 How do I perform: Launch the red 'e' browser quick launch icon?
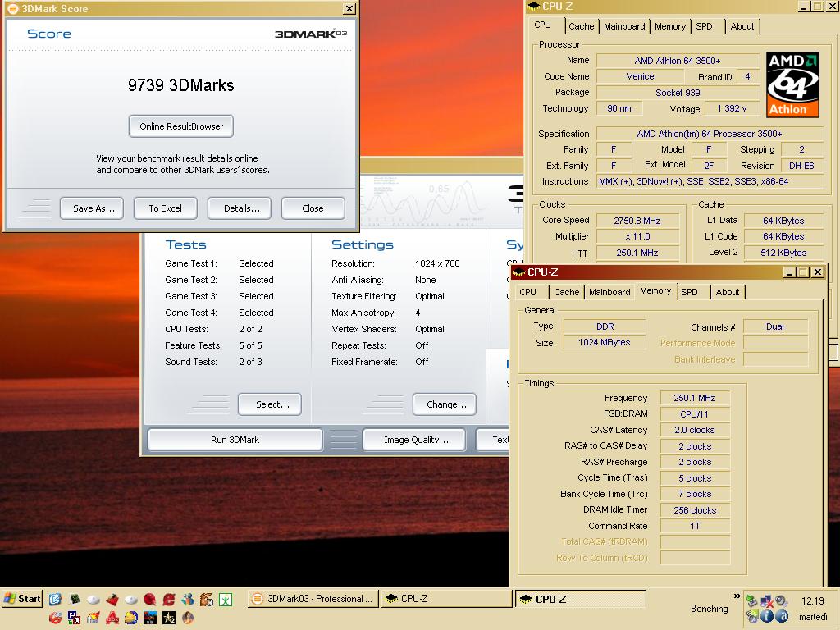coord(169,600)
